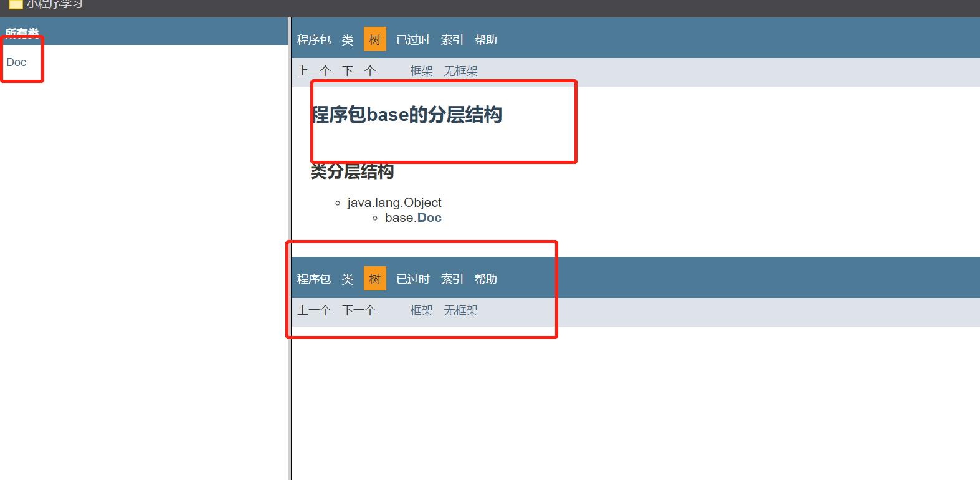Open 帮助 in the bottom navigation bar
The image size is (980, 480).
point(486,279)
